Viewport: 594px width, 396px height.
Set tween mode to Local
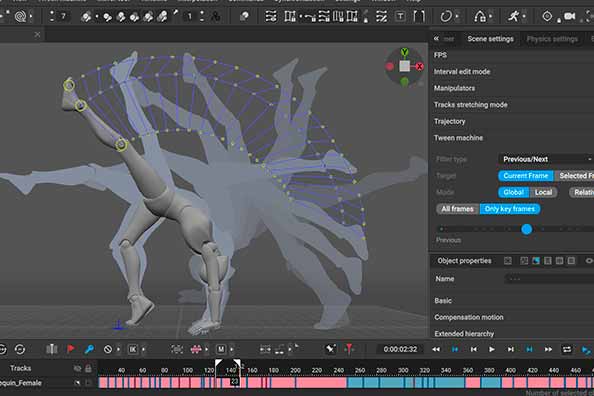point(543,192)
